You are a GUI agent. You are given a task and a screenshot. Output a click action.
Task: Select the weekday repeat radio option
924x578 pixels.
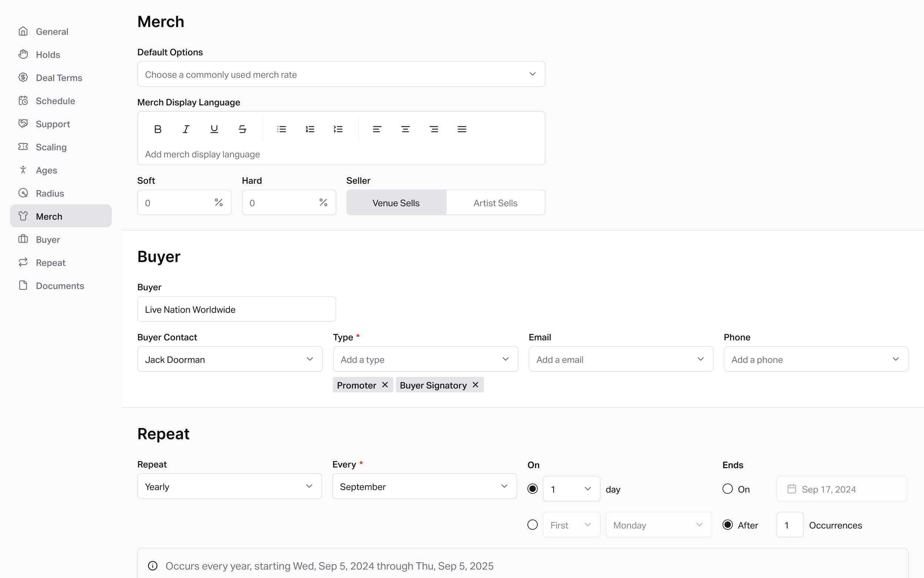coord(532,524)
